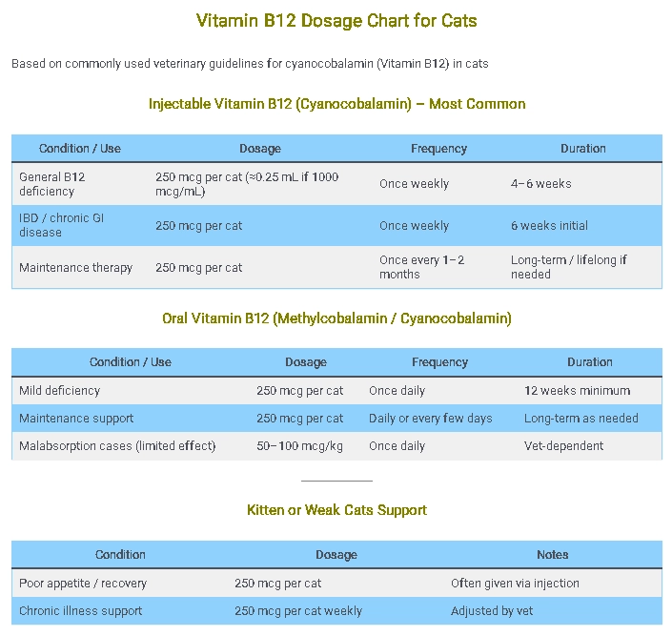
Task: Select the 'Adjusted by vet' note
Action: (x=492, y=610)
